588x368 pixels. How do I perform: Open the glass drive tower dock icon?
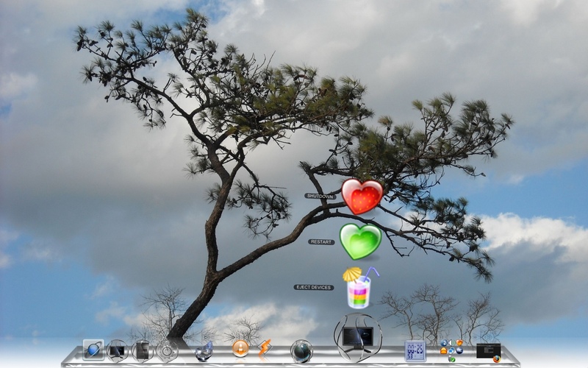[143, 351]
